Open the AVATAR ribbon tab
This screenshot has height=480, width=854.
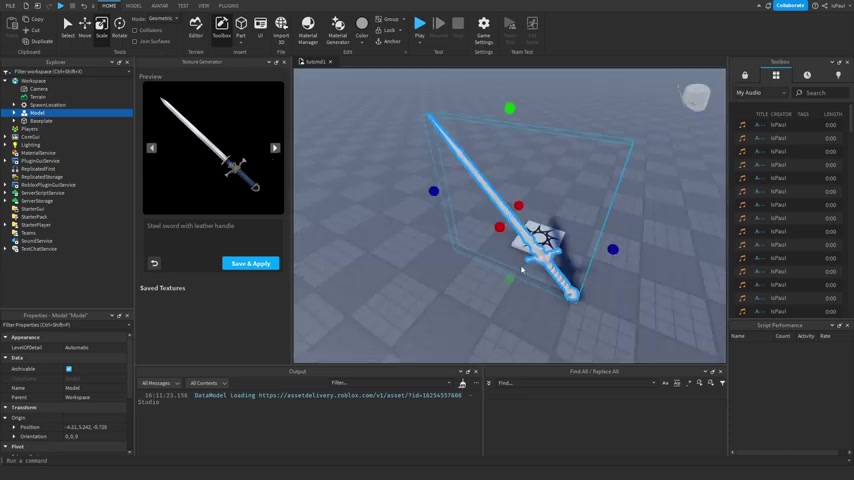point(160,5)
